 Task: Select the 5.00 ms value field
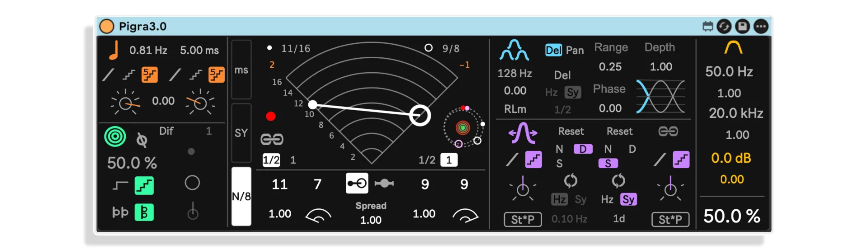199,50
